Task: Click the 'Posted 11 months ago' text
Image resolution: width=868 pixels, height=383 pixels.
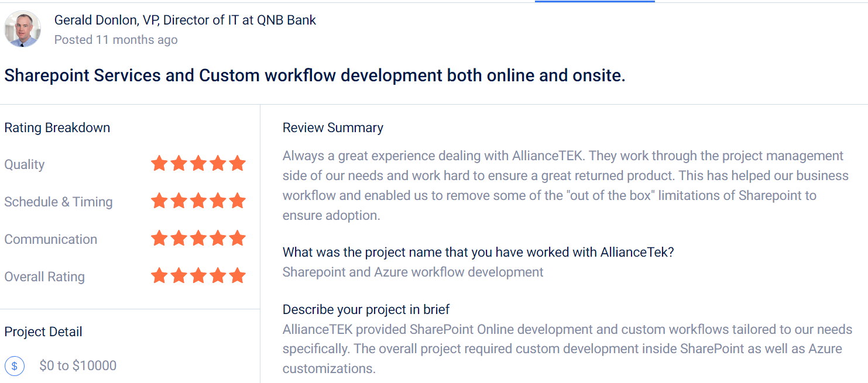Action: (116, 40)
